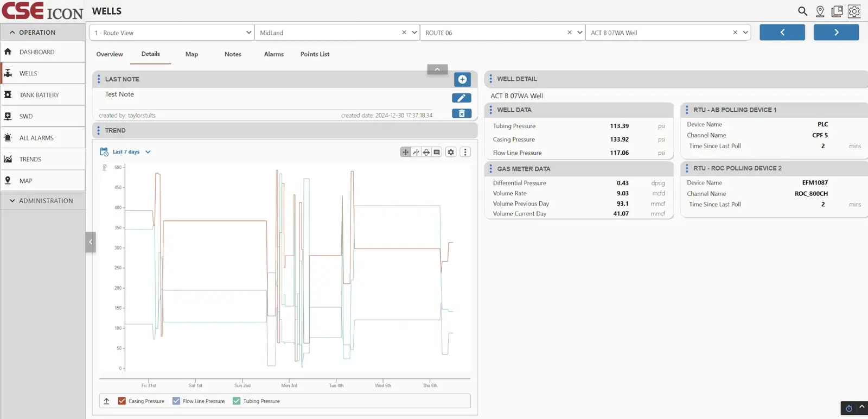The image size is (868, 419).
Task: Click the add note plus icon
Action: (462, 80)
